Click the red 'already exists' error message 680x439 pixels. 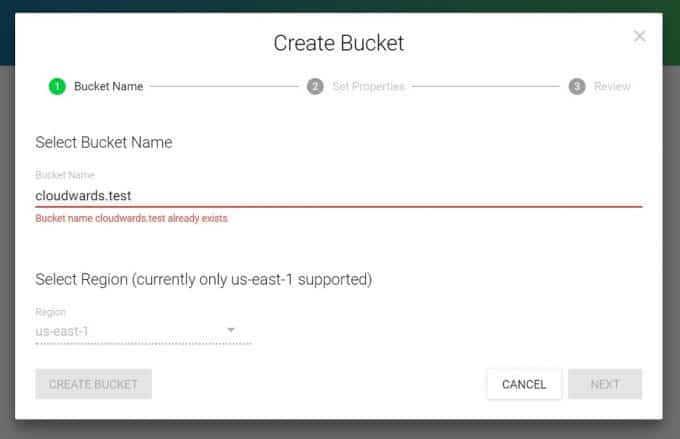click(131, 218)
